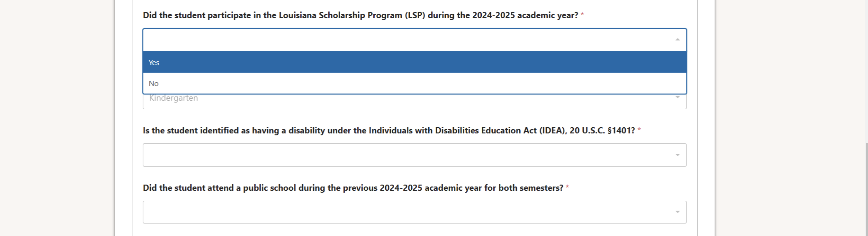This screenshot has width=868, height=236.
Task: Click the red asterisk after the IDEA question
Action: coord(639,130)
